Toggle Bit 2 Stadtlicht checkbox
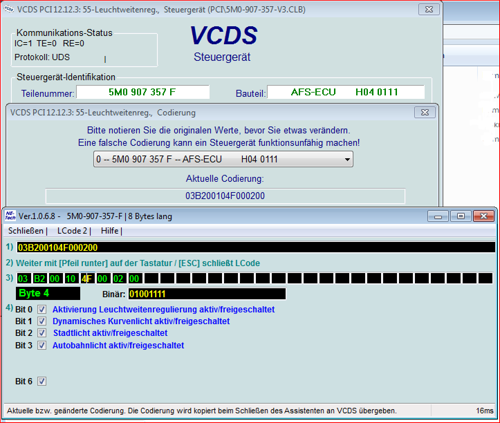The image size is (500, 423). (42, 333)
